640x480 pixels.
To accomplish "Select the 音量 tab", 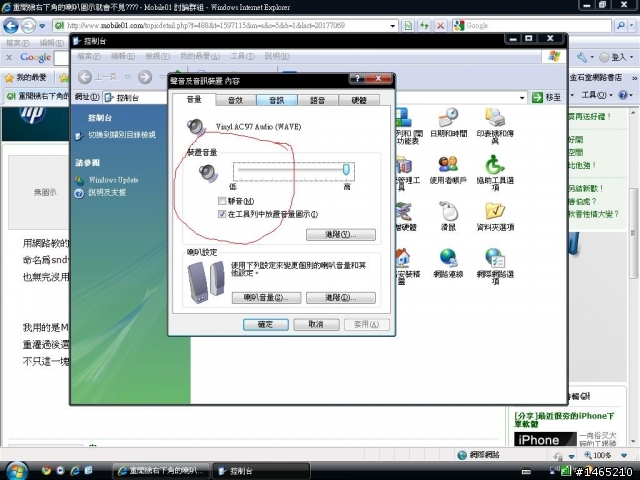I will point(194,99).
